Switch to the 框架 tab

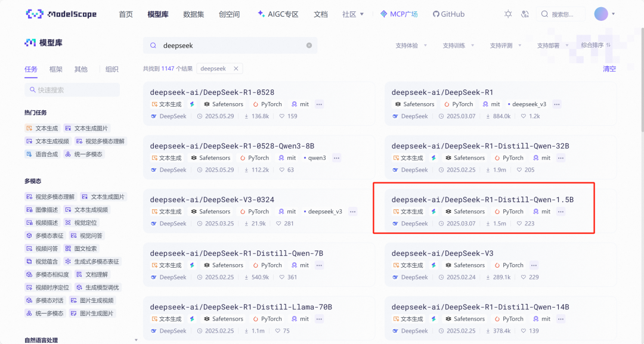pyautogui.click(x=56, y=69)
